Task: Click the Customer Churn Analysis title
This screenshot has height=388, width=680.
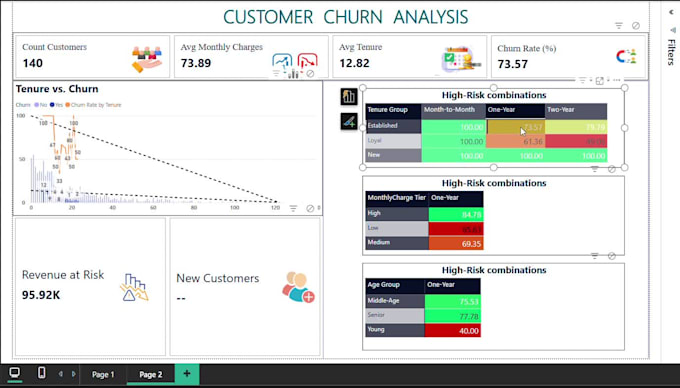Action: [346, 17]
